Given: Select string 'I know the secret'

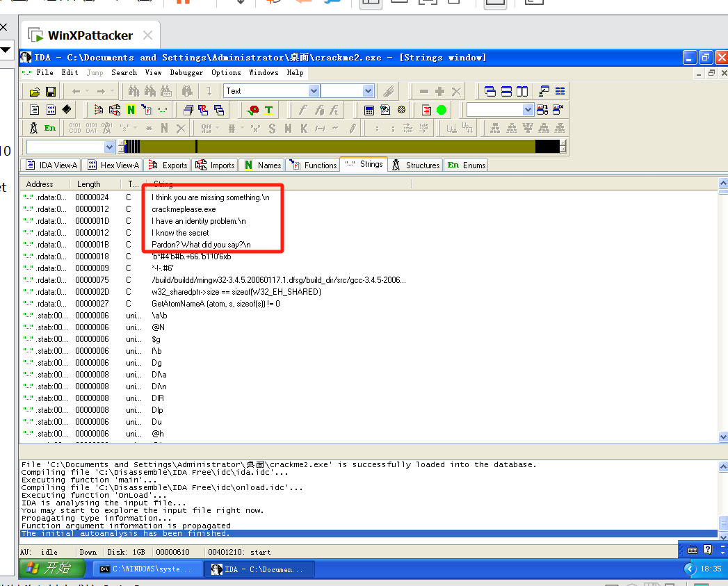Looking at the screenshot, I should coord(180,233).
